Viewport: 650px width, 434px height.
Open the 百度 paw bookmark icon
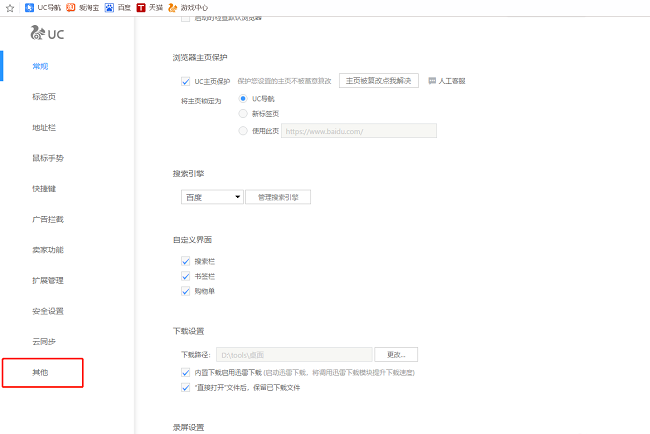coord(109,7)
